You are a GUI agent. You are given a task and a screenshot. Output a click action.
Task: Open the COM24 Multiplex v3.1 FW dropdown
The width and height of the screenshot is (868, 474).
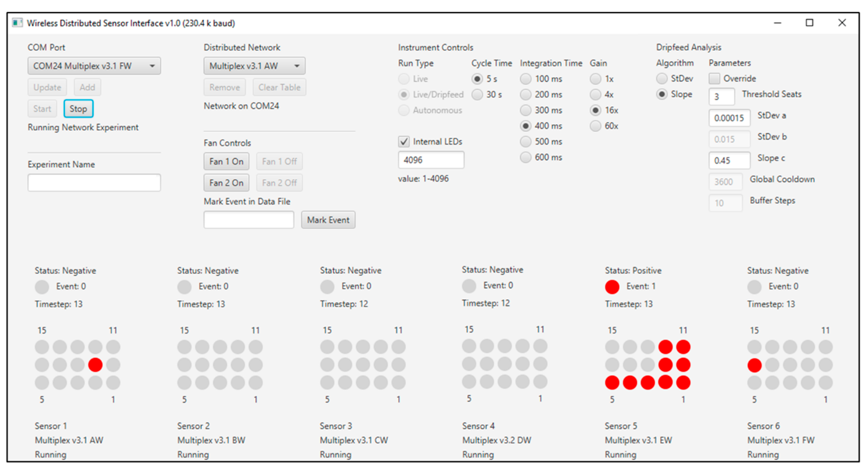point(94,66)
